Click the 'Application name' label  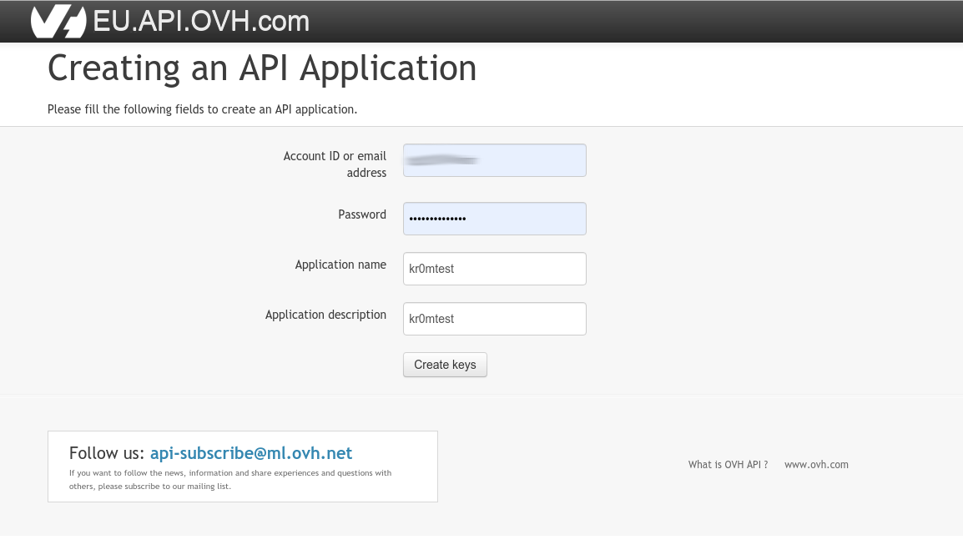(340, 265)
